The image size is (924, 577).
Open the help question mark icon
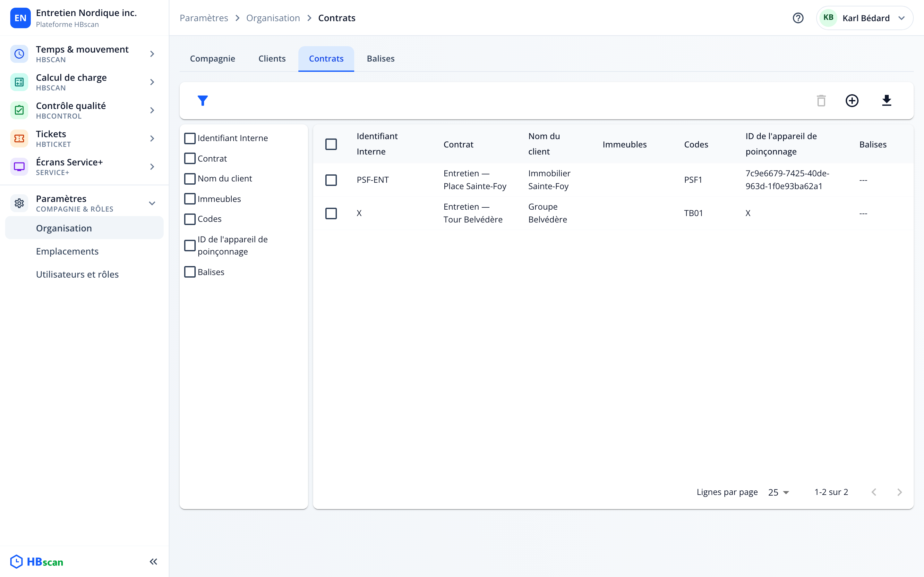pos(798,18)
